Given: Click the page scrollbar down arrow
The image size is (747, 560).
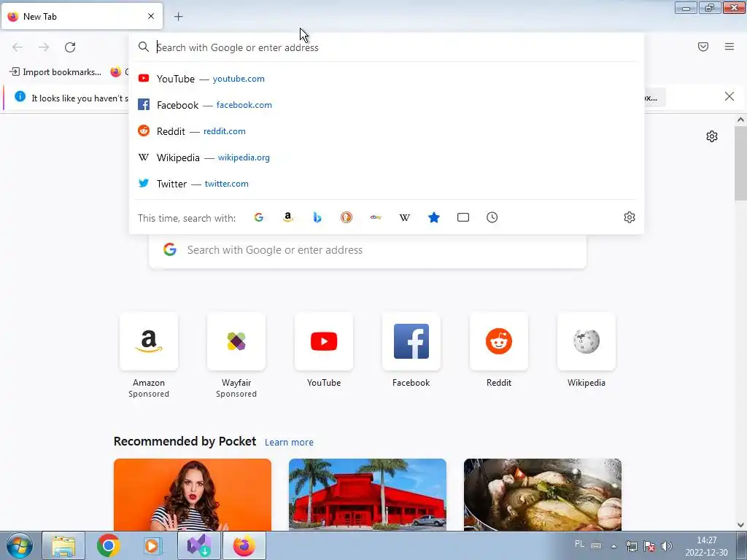Looking at the screenshot, I should (741, 525).
